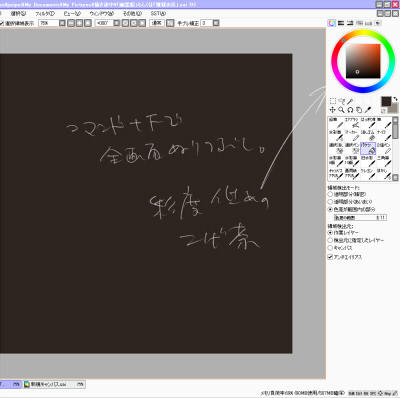Image resolution: width=400 pixels, height=398 pixels.
Task: Choose the highlighted bucket fill brush
Action: coord(368,149)
